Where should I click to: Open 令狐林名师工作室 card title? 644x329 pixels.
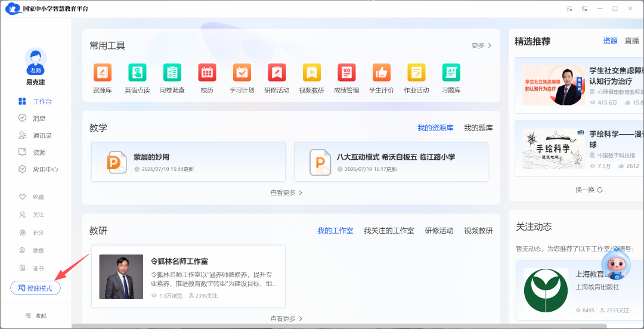179,261
